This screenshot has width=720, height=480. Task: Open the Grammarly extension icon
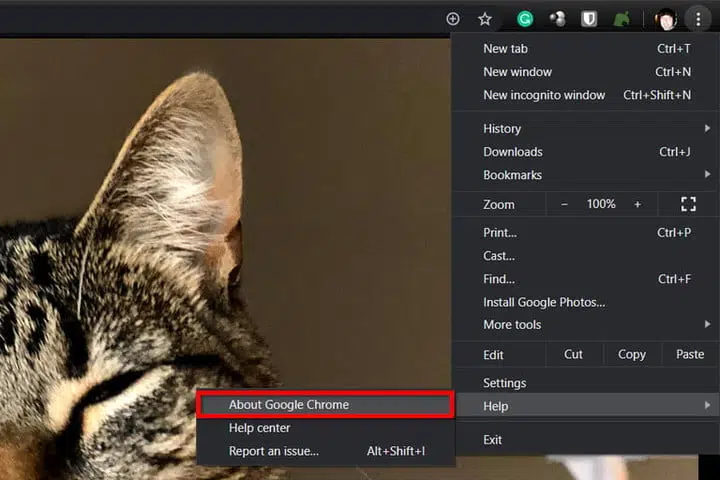click(x=525, y=19)
